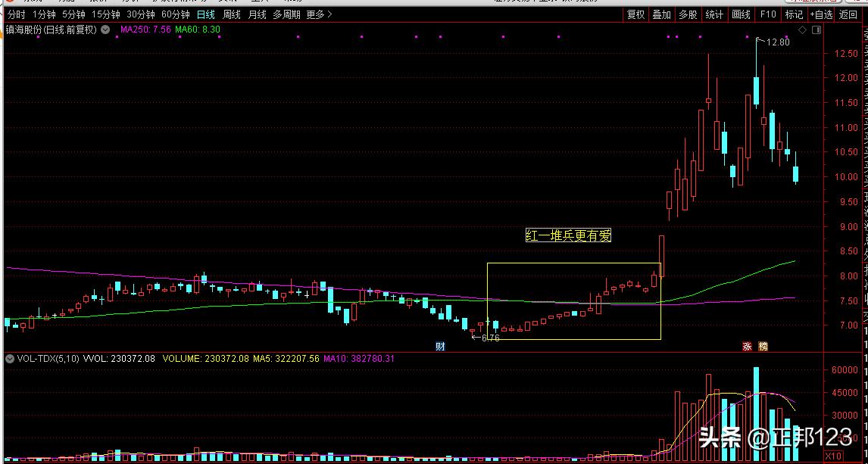Viewport: 868px width, 464px height.
Task: Click 9.50 on the price axis
Action: (848, 202)
